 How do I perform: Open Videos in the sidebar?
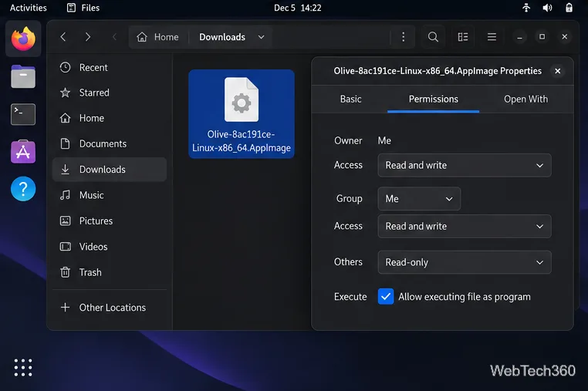110,247
